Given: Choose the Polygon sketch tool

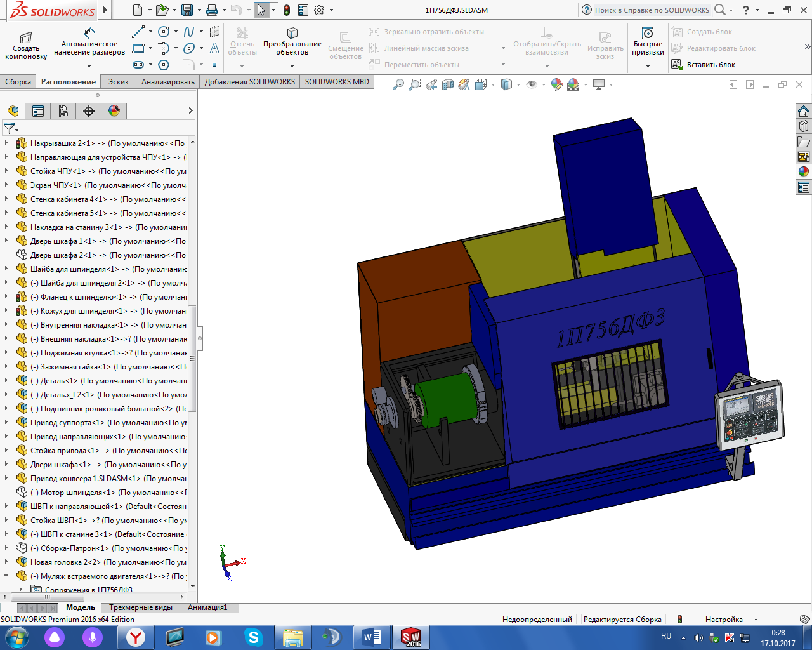Looking at the screenshot, I should point(164,65).
